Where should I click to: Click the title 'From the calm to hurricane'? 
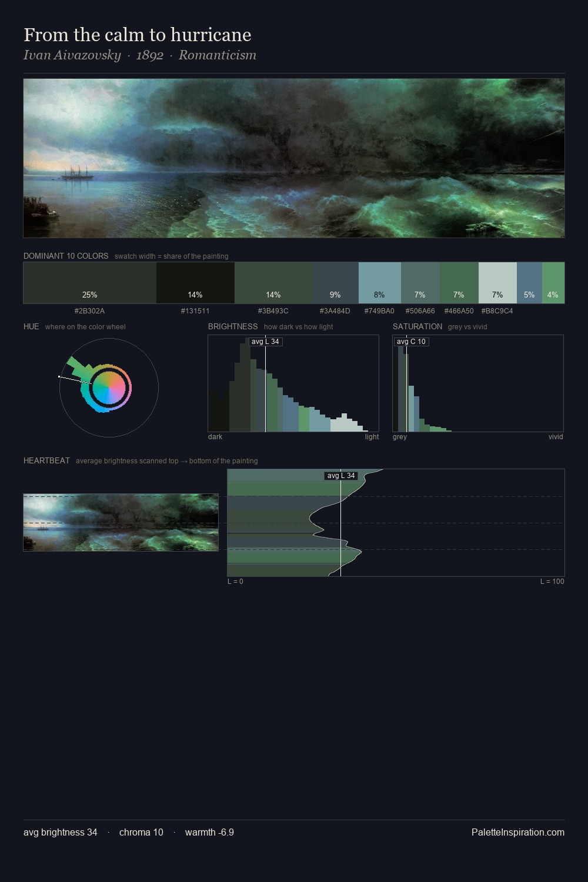pos(138,35)
